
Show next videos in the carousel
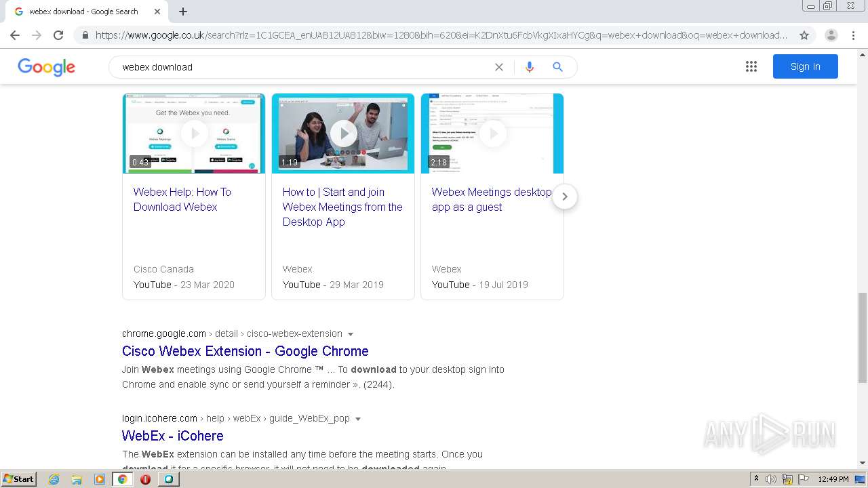click(565, 197)
